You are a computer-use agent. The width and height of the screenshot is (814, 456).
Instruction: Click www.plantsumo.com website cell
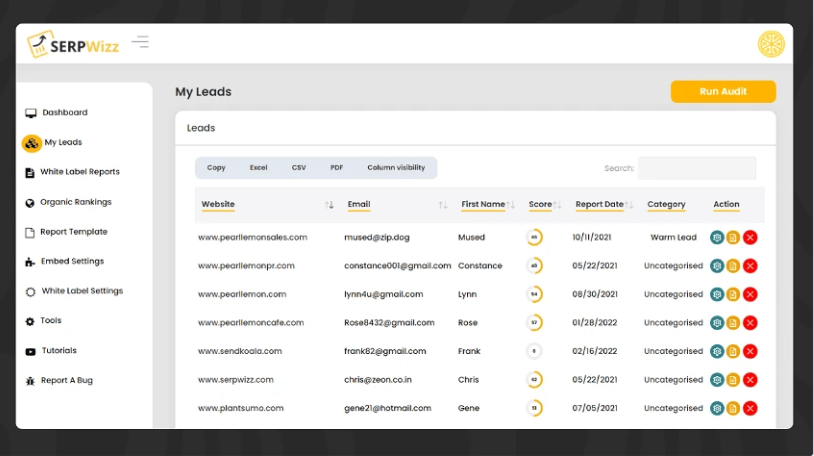pyautogui.click(x=241, y=408)
